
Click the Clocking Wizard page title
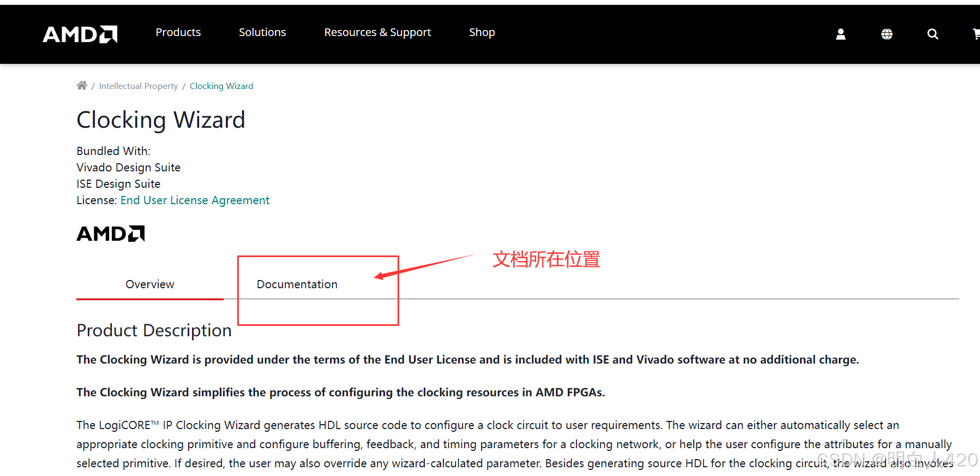(x=161, y=120)
